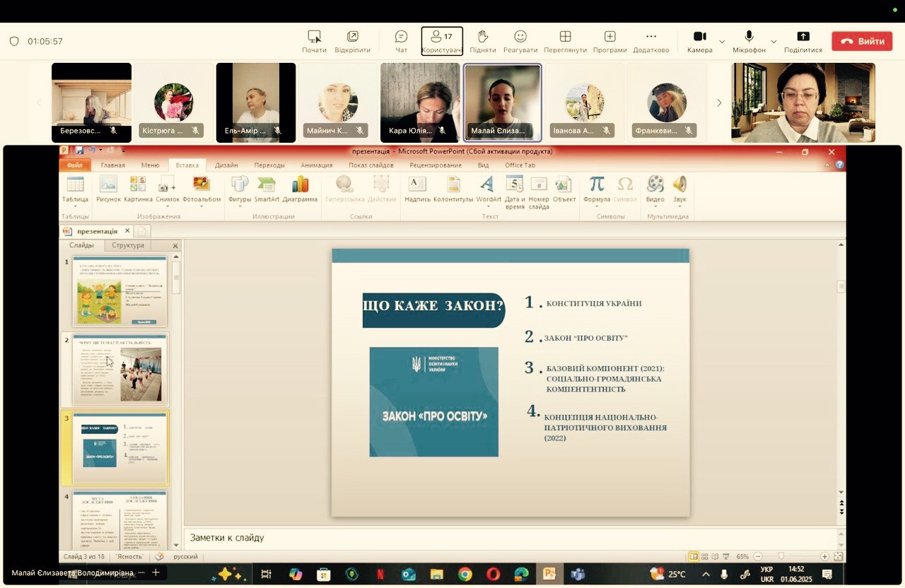Toggle the Мікрофон mute button

[749, 41]
